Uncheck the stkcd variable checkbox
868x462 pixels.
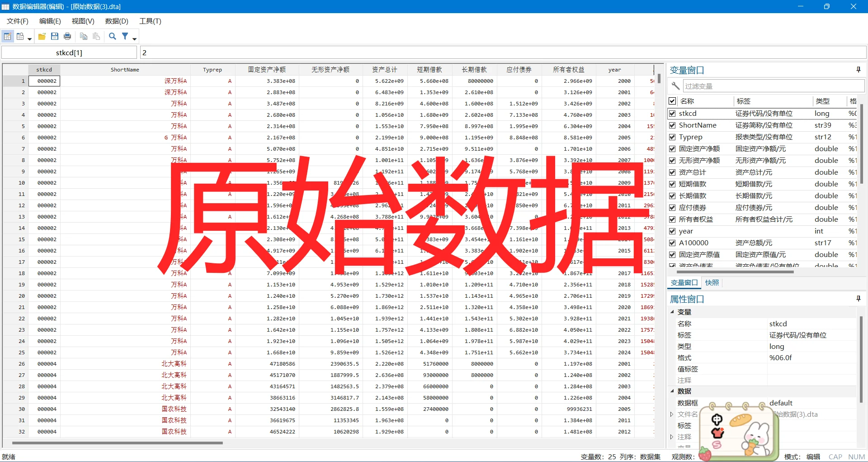672,114
